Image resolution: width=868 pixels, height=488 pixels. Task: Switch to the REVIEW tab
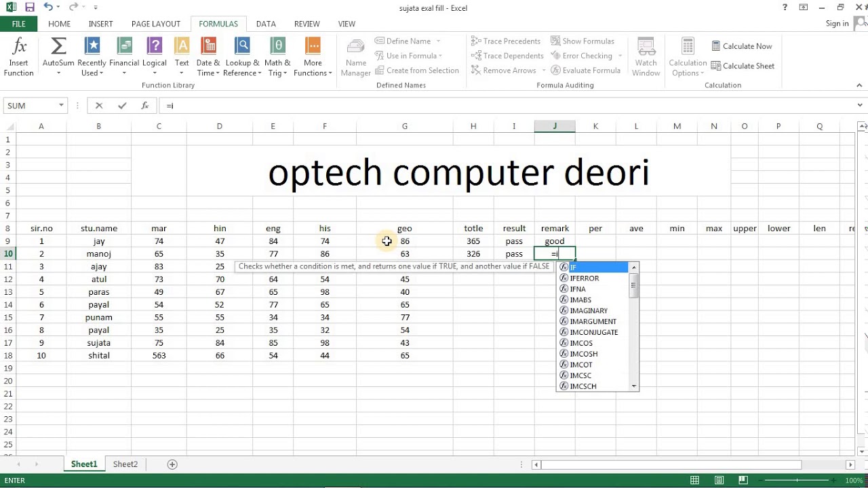[x=307, y=24]
